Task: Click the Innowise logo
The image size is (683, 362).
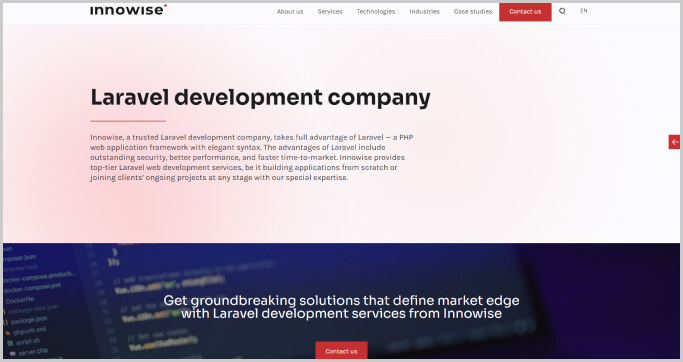Action: (128, 10)
